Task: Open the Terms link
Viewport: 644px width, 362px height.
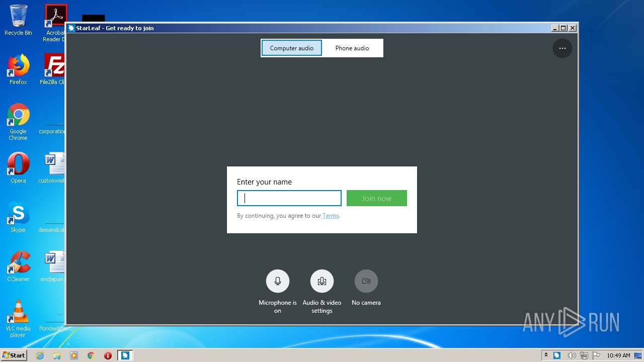Action: [331, 216]
